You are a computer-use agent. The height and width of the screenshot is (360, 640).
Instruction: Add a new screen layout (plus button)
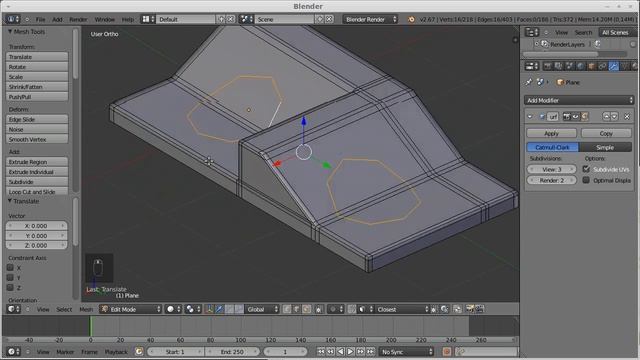click(221, 19)
